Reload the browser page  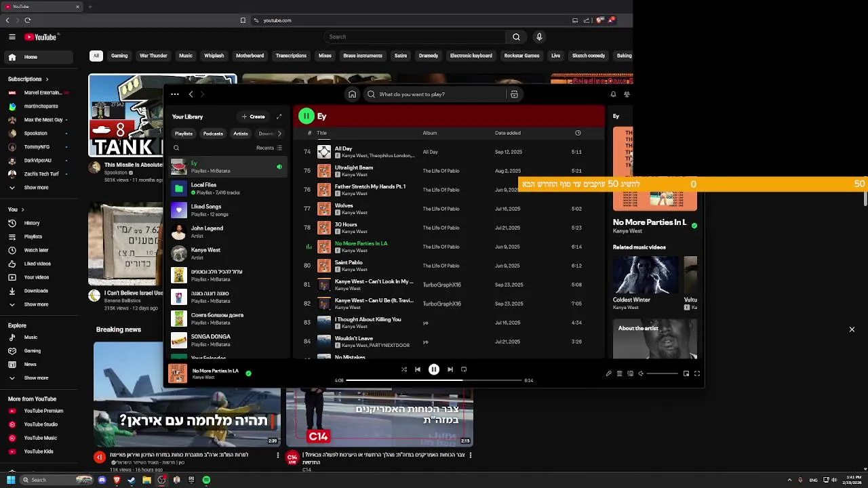point(28,20)
